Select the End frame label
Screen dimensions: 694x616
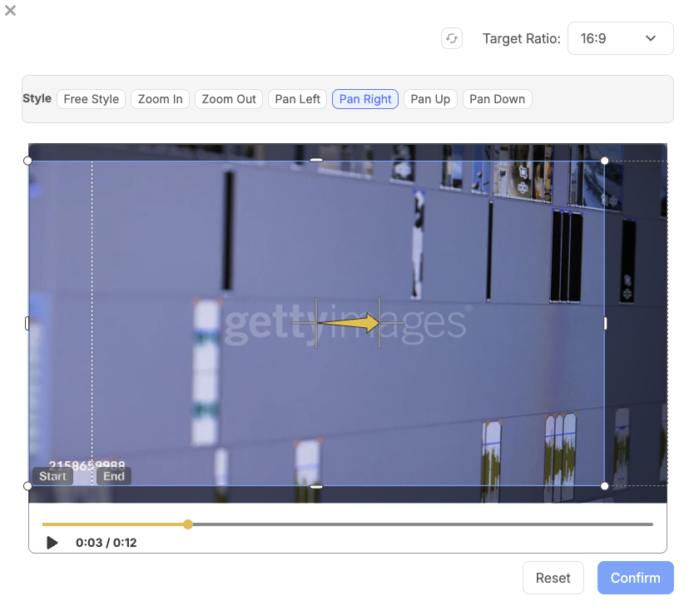114,476
